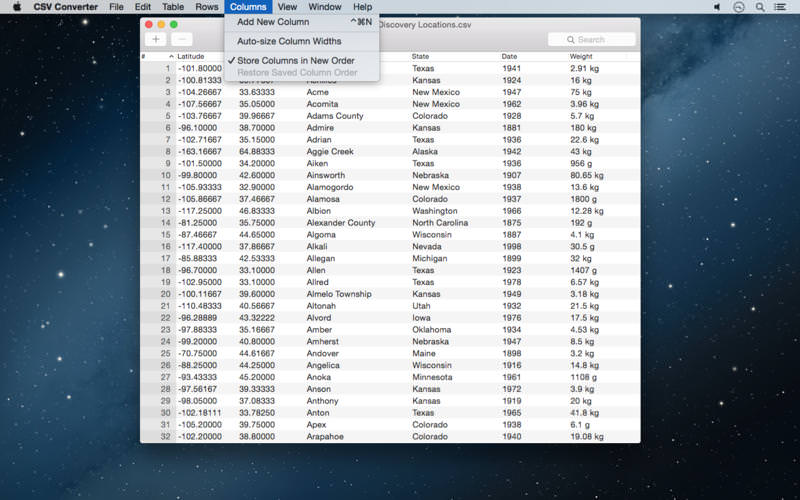
Task: Toggle Store Columns in New Order
Action: click(x=302, y=60)
